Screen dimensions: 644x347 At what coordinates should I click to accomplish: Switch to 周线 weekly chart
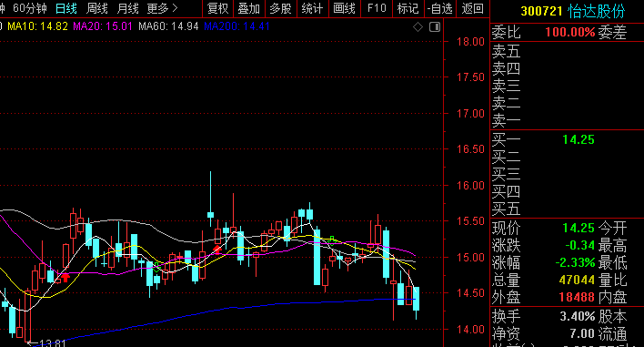coord(96,8)
